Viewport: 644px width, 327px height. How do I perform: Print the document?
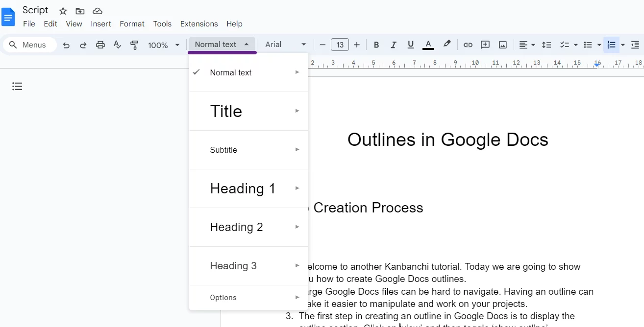tap(100, 45)
